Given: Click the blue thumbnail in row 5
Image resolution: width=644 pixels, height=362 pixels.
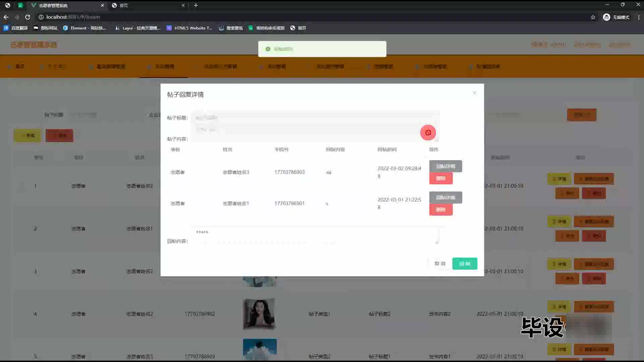Looking at the screenshot, I should pos(260,350).
